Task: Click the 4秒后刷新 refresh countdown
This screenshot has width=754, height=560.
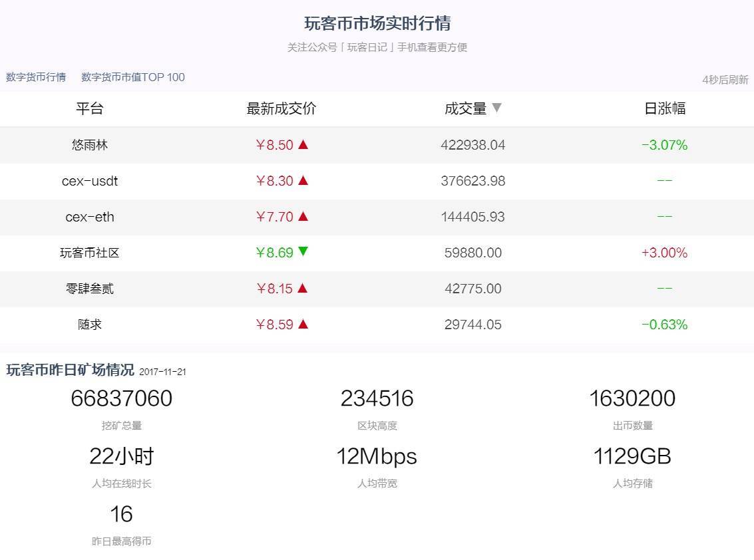Action: pyautogui.click(x=725, y=80)
